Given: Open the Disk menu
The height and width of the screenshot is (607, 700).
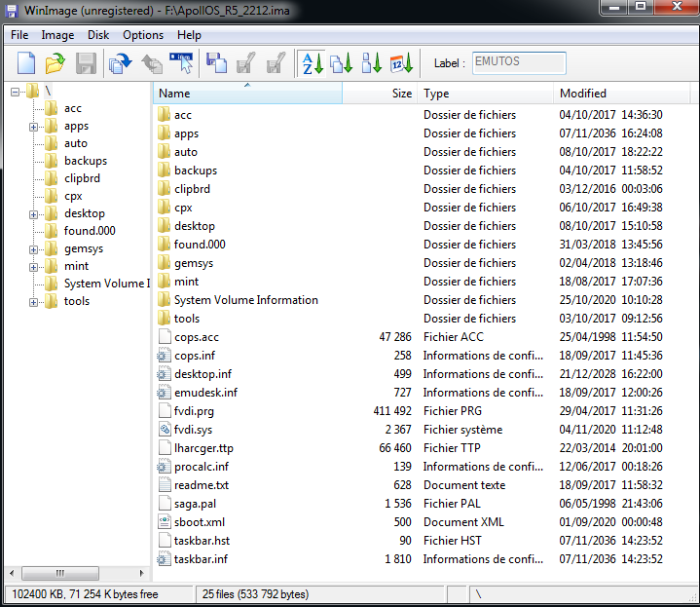Looking at the screenshot, I should pos(98,35).
